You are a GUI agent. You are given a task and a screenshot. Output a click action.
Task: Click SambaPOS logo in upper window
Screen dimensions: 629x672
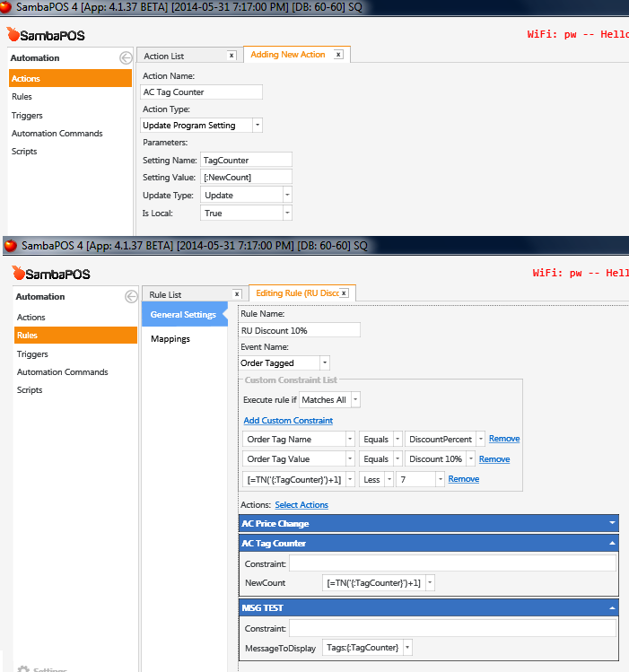[46, 35]
